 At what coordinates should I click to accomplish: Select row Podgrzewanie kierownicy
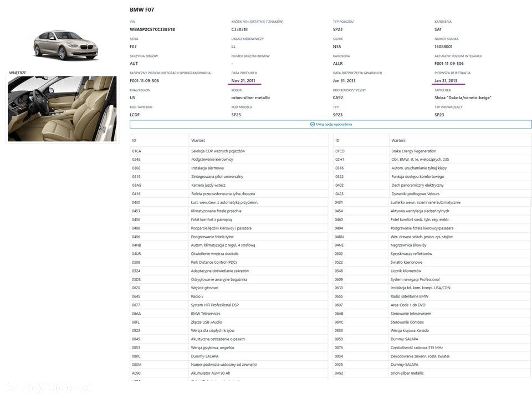tap(229, 160)
